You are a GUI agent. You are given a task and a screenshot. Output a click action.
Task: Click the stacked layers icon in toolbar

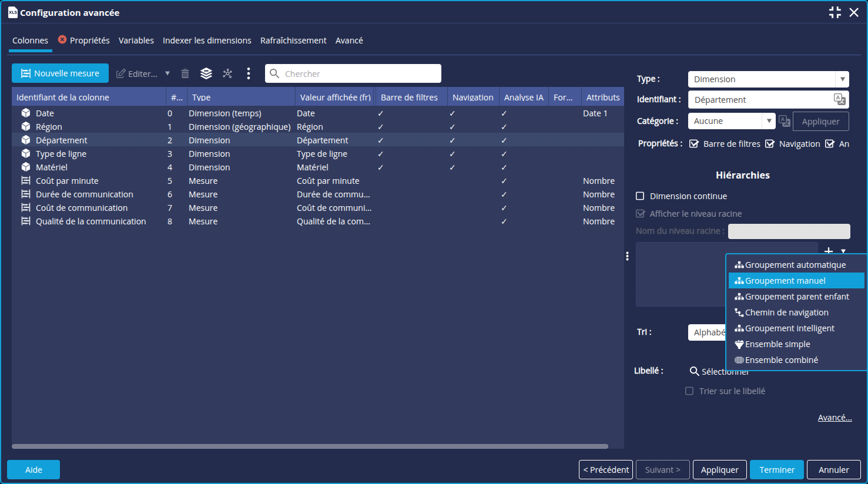(206, 73)
